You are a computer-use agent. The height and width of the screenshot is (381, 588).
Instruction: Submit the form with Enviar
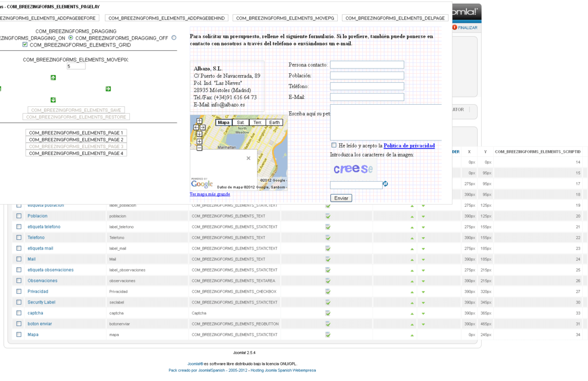341,198
